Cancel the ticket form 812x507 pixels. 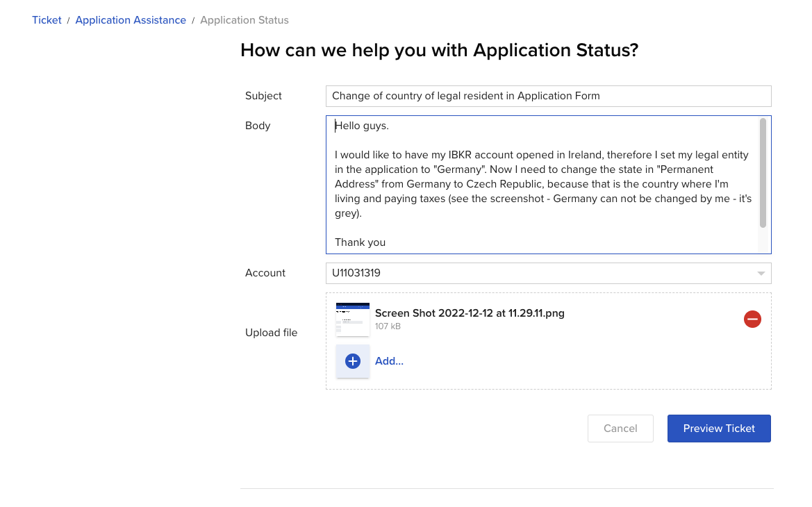pos(620,429)
